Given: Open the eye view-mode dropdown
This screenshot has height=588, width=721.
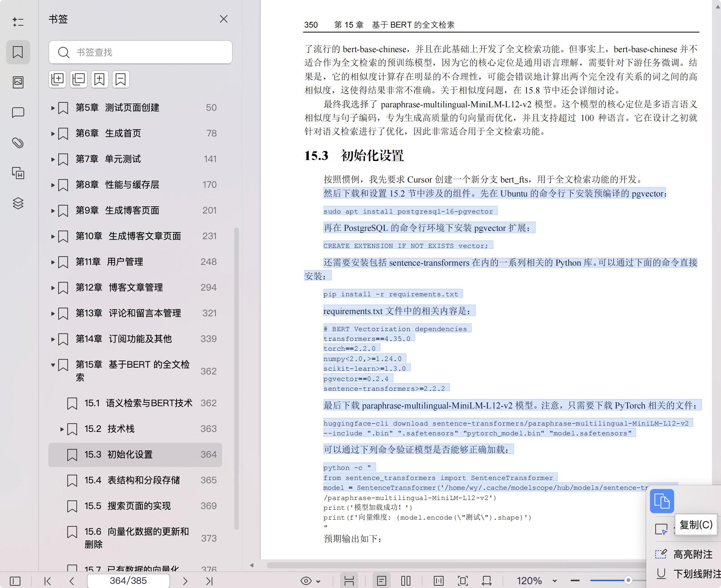Looking at the screenshot, I should [x=311, y=581].
